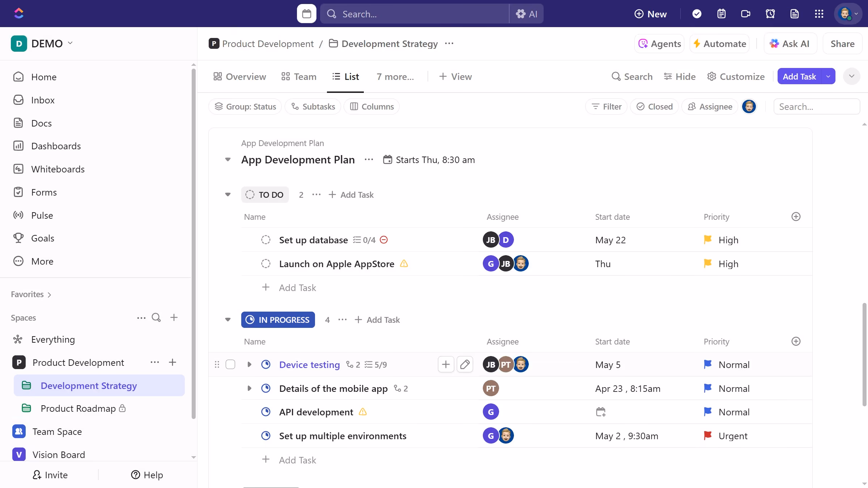Click the Share button
The height and width of the screenshot is (488, 868).
point(842,44)
